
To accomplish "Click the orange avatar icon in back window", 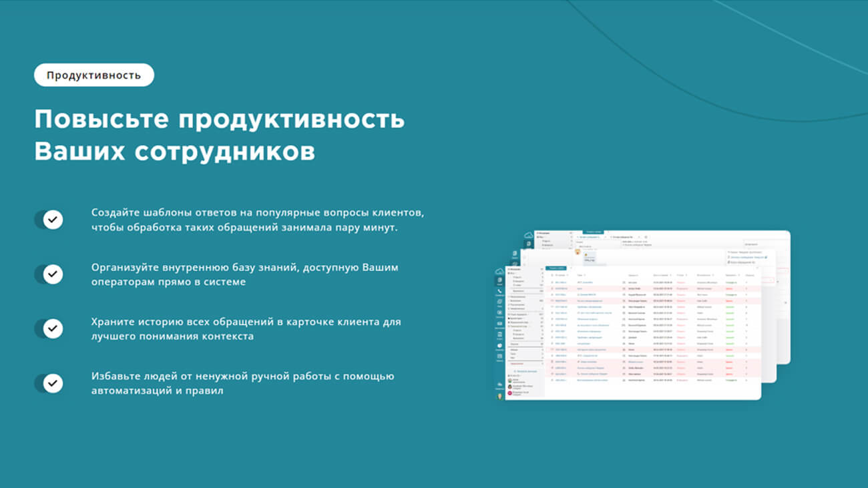I will (x=578, y=252).
